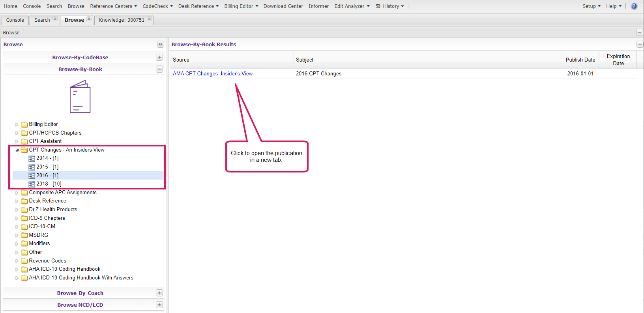Click the blue help question mark icon

click(634, 6)
